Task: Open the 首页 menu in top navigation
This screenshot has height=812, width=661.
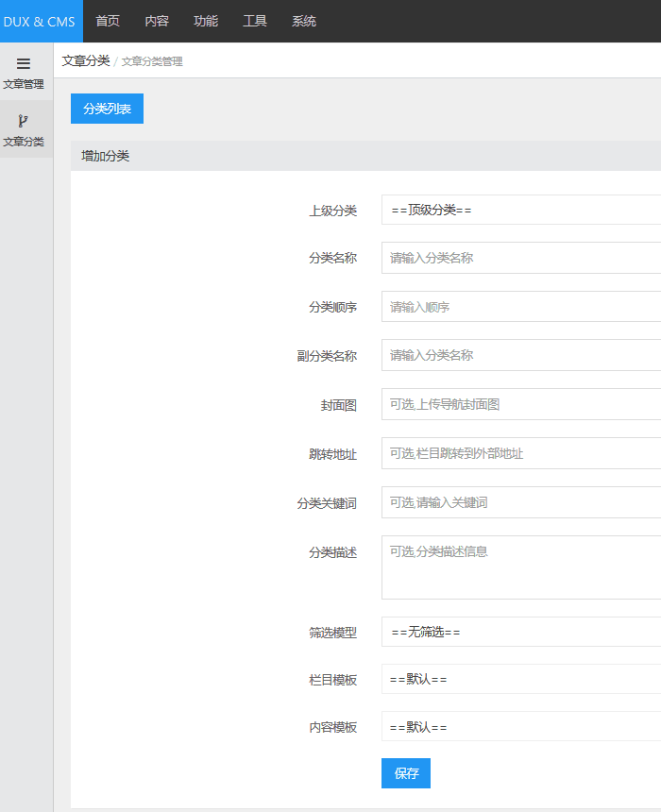Action: click(x=108, y=21)
